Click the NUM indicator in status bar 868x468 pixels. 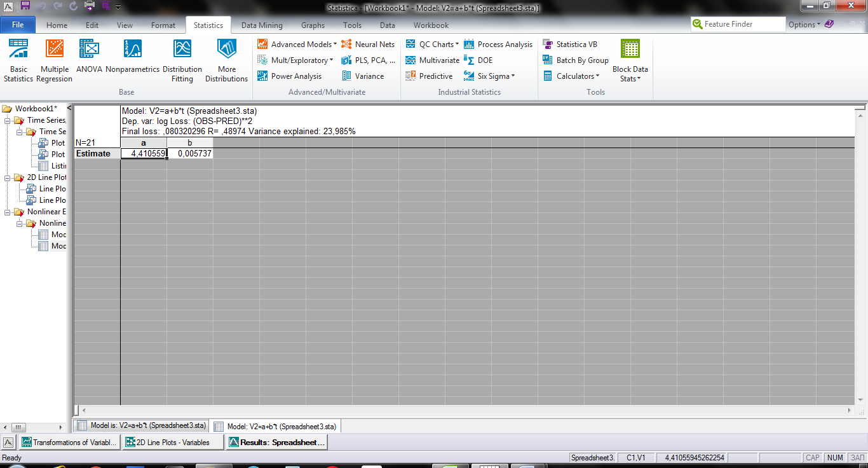tap(835, 458)
